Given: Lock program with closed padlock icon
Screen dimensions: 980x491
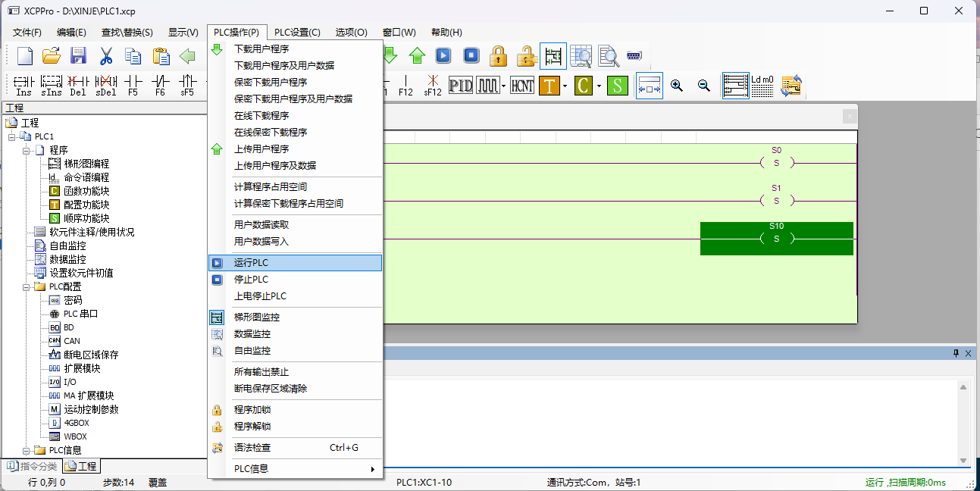Looking at the screenshot, I should pos(498,55).
